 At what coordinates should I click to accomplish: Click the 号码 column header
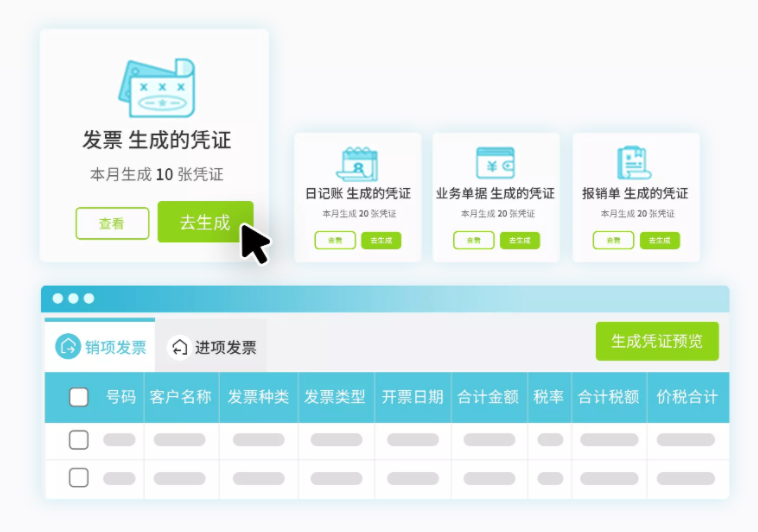pyautogui.click(x=121, y=397)
